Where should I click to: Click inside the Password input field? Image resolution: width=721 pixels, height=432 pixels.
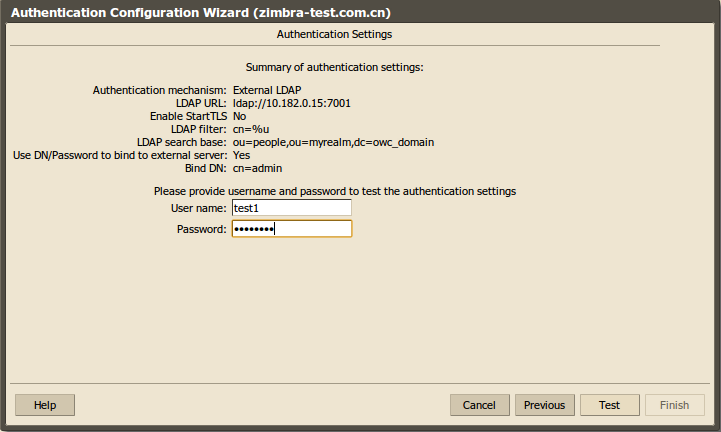click(292, 229)
